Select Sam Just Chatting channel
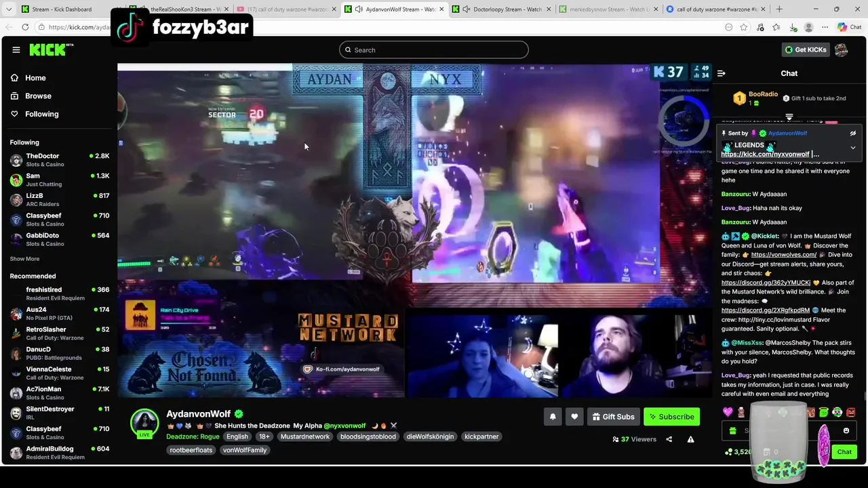The width and height of the screenshot is (868, 488). point(59,180)
